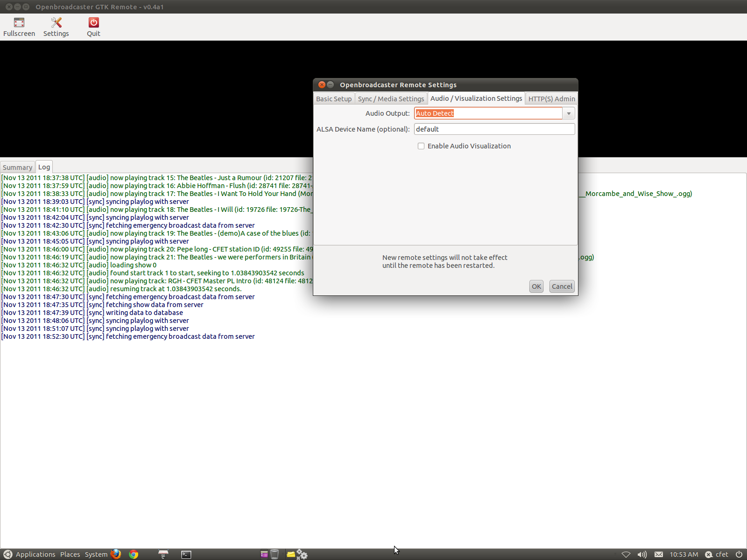Click log entry 'found start track 1 to start'

(153, 273)
